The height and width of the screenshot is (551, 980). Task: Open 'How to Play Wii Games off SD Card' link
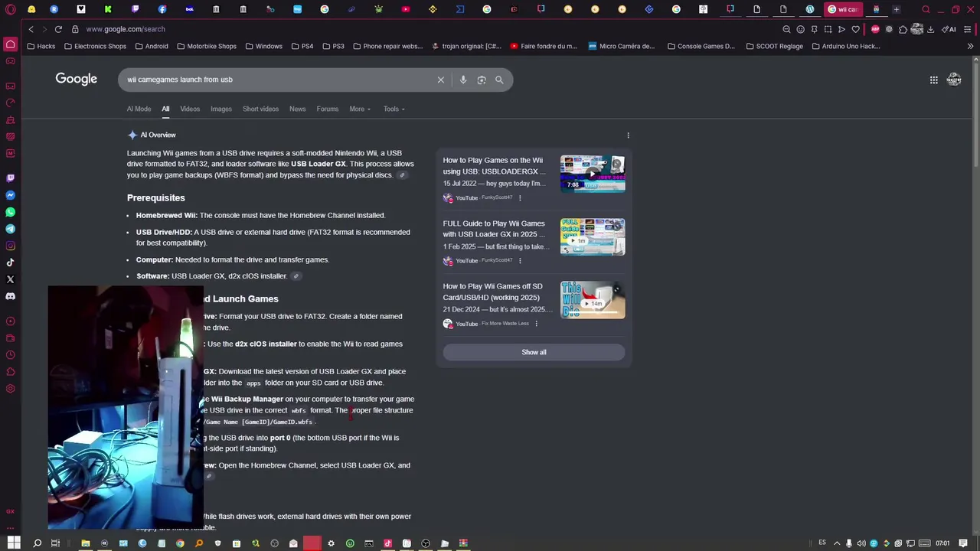pyautogui.click(x=492, y=292)
